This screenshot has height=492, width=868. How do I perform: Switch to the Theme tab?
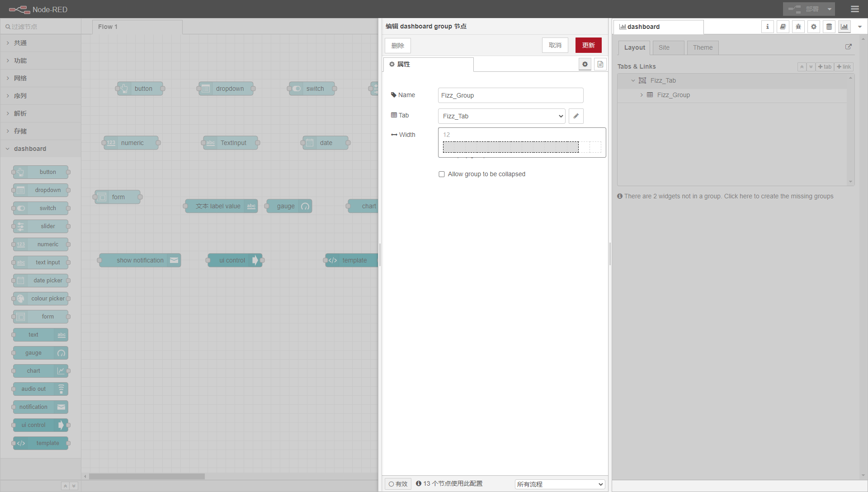click(x=703, y=47)
